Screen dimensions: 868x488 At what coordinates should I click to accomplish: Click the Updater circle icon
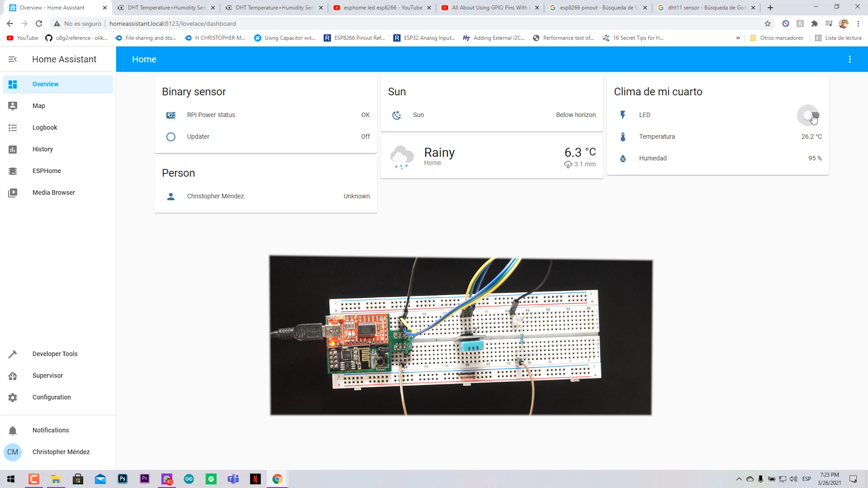(x=171, y=136)
